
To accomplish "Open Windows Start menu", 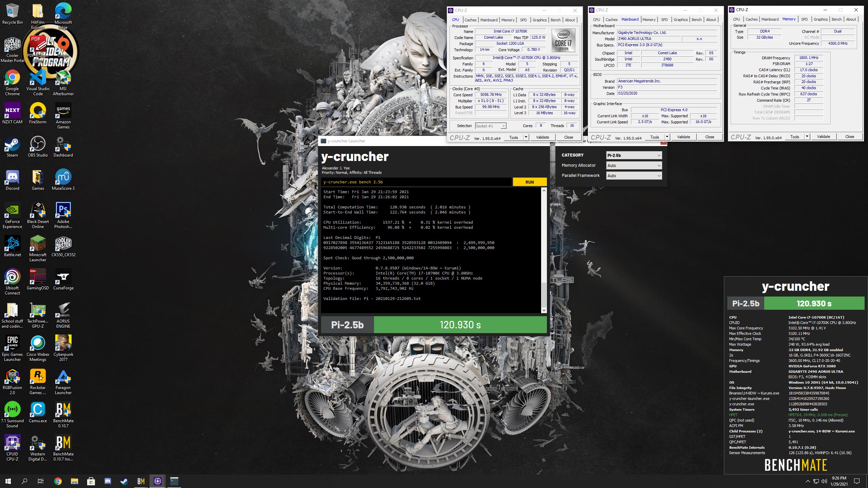I will pyautogui.click(x=8, y=481).
